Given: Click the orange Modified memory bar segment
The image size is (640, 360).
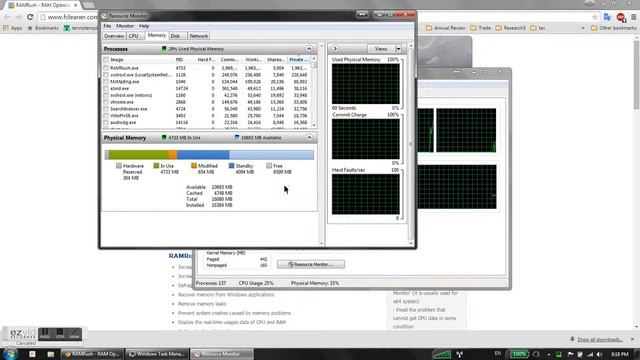Looking at the screenshot, I should 173,155.
